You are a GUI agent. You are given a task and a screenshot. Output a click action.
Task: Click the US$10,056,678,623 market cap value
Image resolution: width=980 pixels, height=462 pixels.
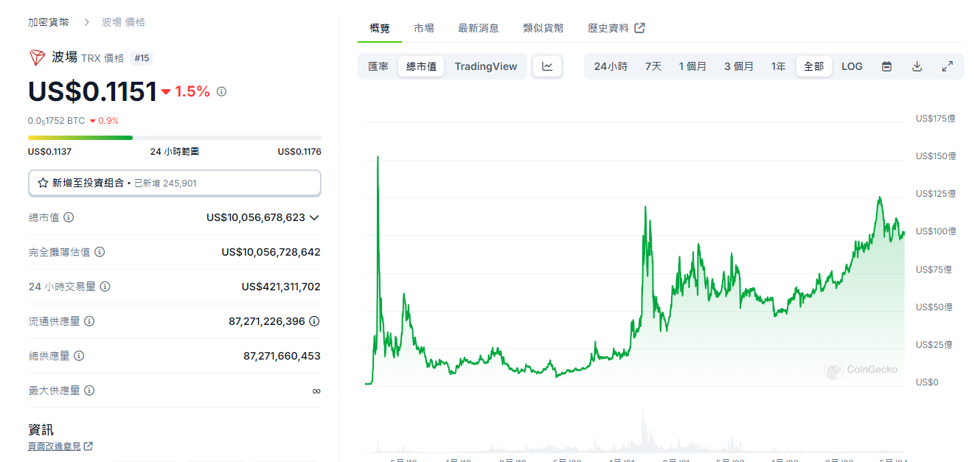pyautogui.click(x=256, y=217)
